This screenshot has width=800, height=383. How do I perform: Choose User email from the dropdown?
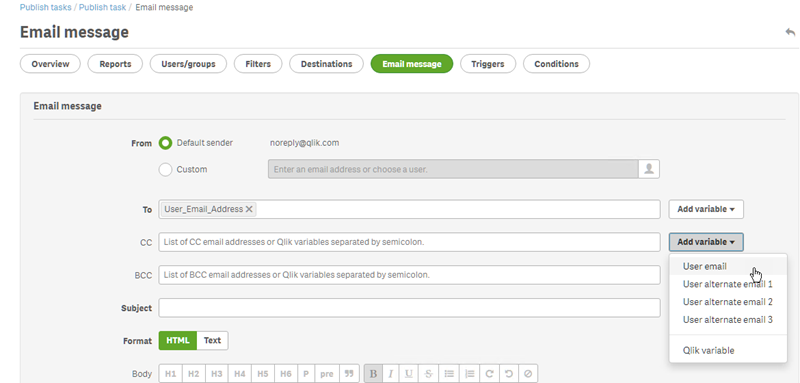tap(728, 266)
